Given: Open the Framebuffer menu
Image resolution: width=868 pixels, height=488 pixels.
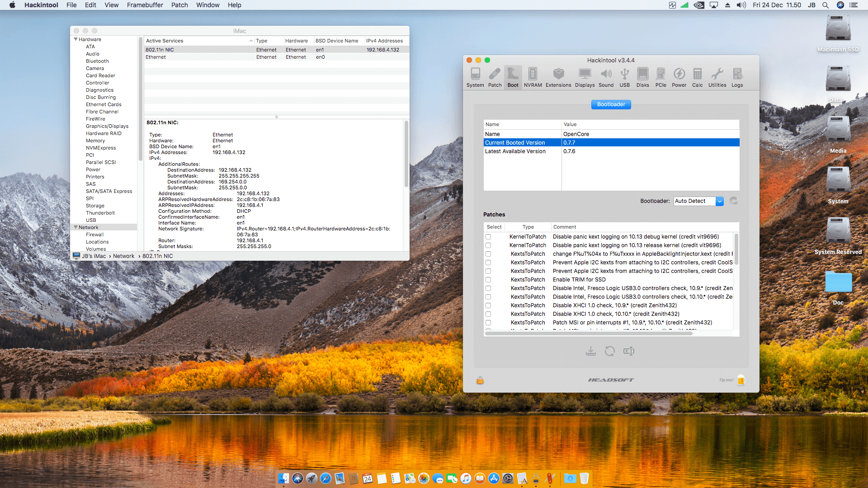Looking at the screenshot, I should pos(145,5).
